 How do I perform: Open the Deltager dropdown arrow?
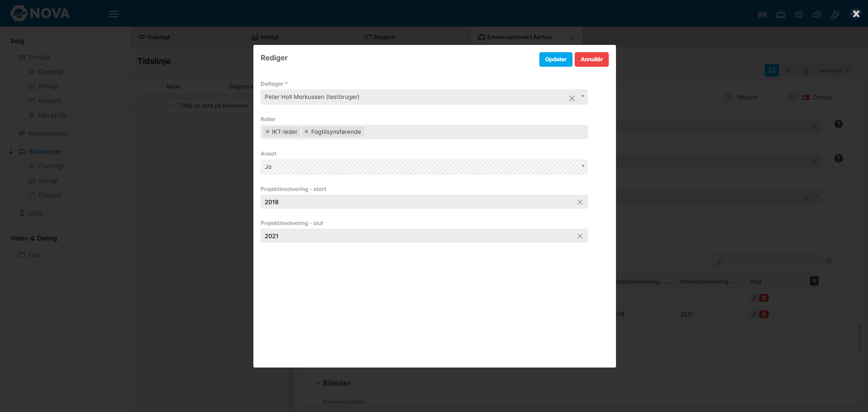[x=583, y=96]
